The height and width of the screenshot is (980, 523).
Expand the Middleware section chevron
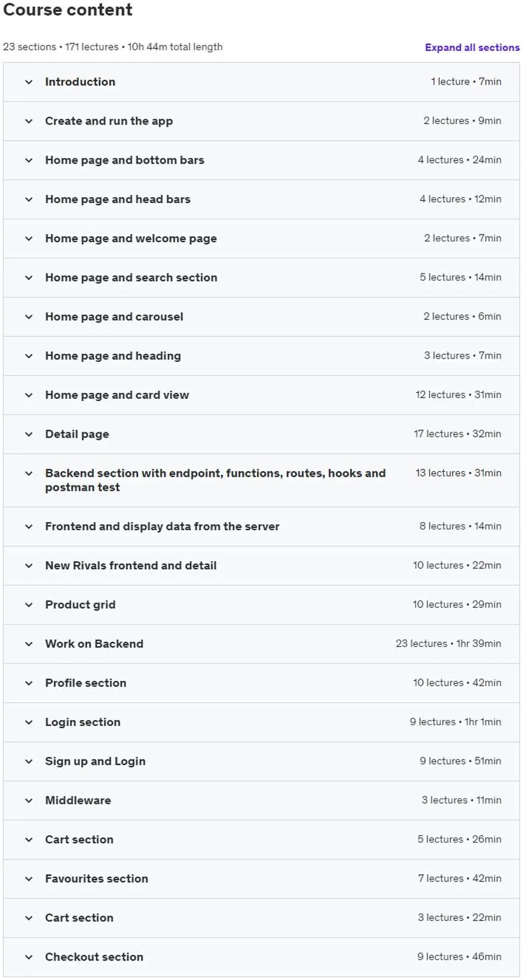coord(29,800)
